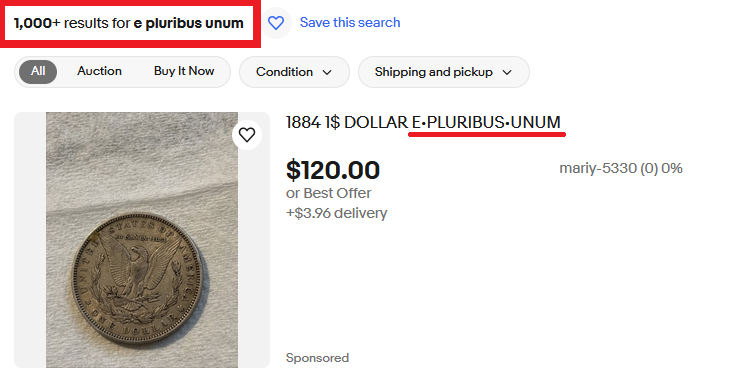Click the bold e pluribus unum search term
Screen dimensions: 733x372
pos(189,23)
